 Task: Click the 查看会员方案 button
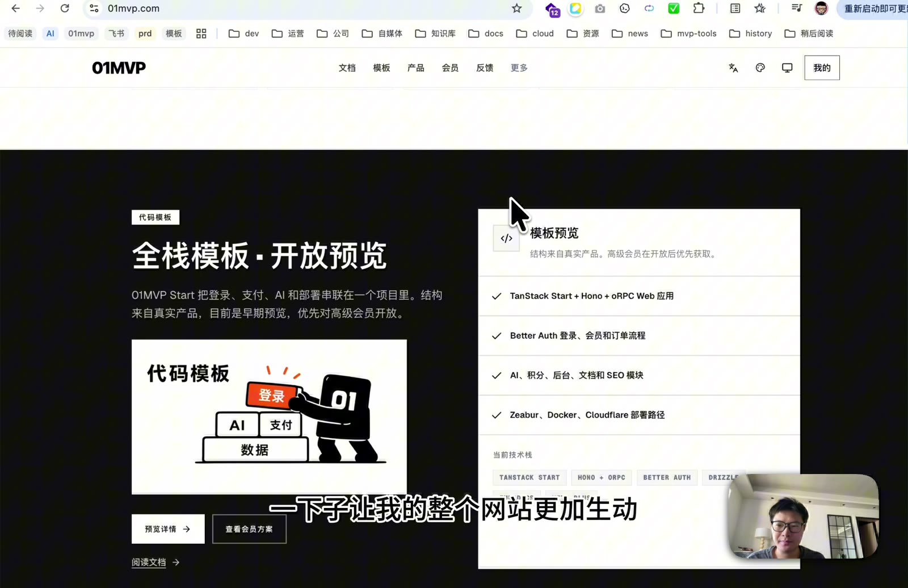(249, 529)
